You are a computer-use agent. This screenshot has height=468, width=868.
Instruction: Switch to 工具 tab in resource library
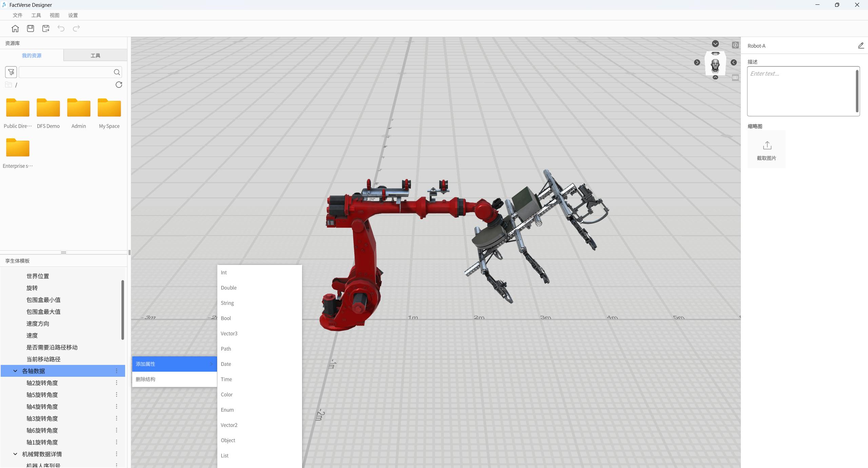[x=95, y=55]
